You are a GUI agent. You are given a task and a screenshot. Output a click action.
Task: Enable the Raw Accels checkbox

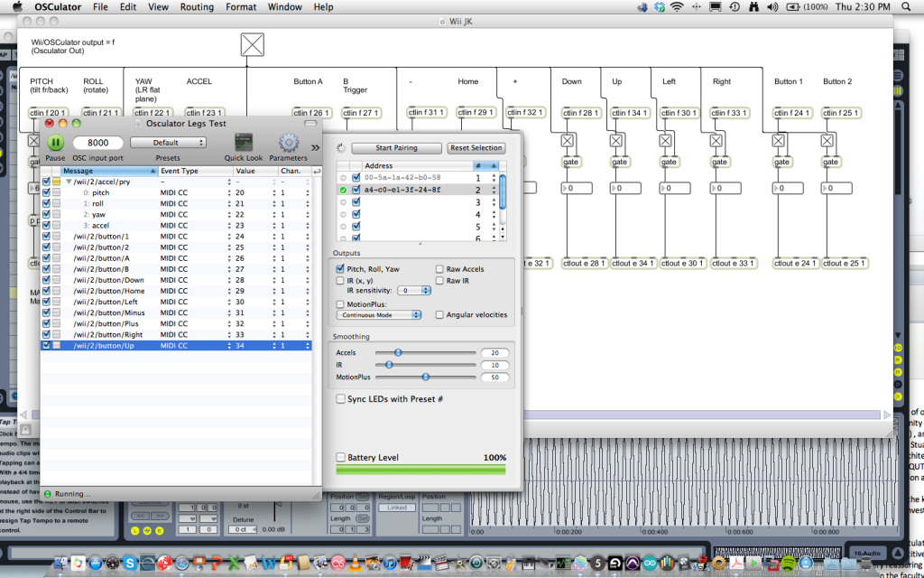tap(439, 269)
